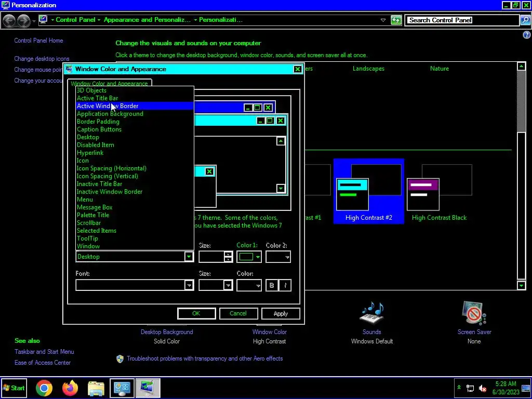Click theme list scroll up arrow
Viewport: 532px width, 399px height.
point(522,66)
